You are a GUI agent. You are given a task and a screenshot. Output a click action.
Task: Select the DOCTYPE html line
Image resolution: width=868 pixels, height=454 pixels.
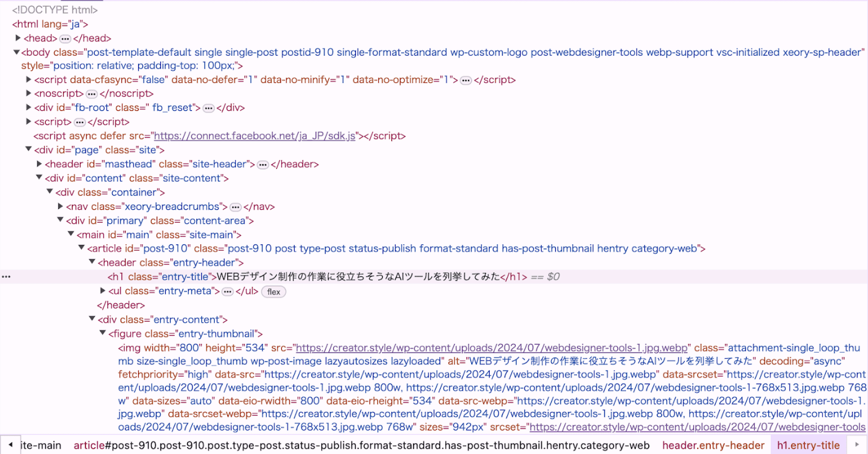click(x=55, y=10)
